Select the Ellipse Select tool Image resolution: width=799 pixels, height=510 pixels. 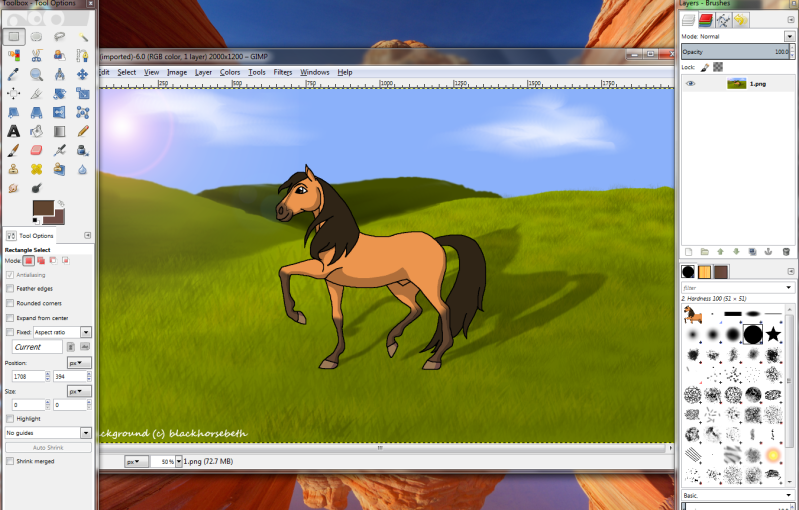click(36, 36)
